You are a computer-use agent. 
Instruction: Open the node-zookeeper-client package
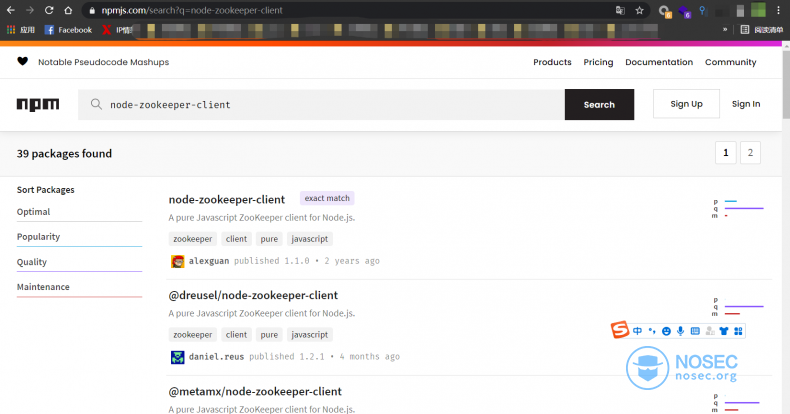[x=227, y=199]
